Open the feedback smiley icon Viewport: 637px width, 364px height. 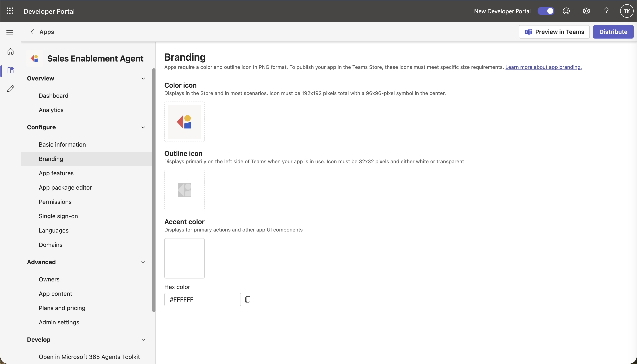click(x=566, y=11)
